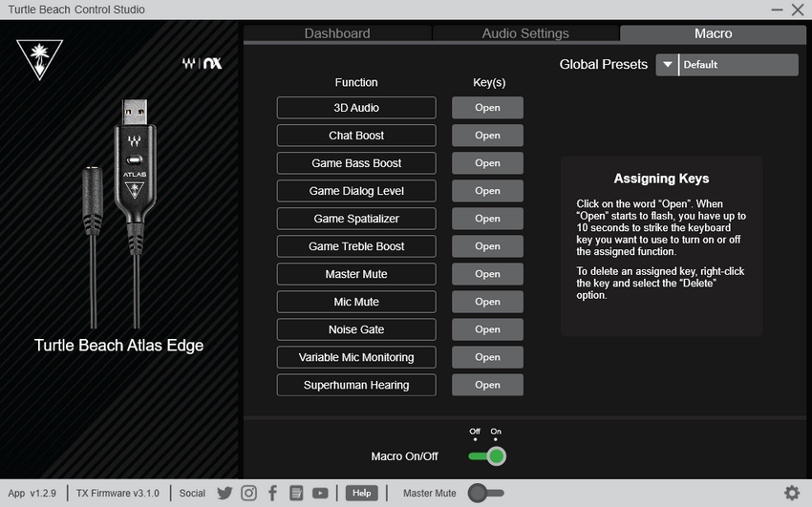Open the Instagram social link icon
Image resolution: width=812 pixels, height=507 pixels.
pos(248,493)
